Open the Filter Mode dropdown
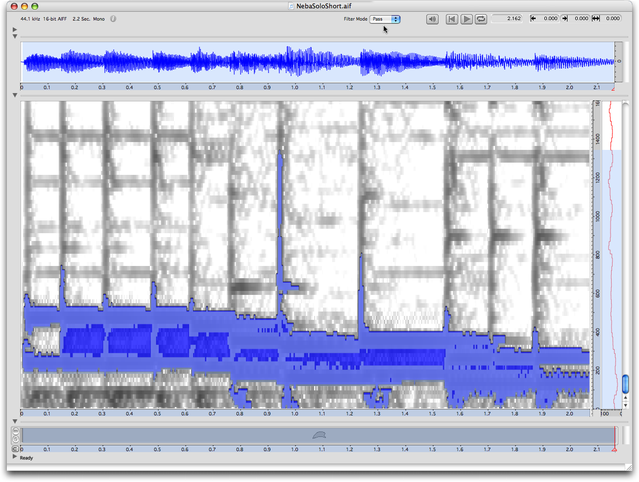639x482 pixels. pyautogui.click(x=385, y=19)
